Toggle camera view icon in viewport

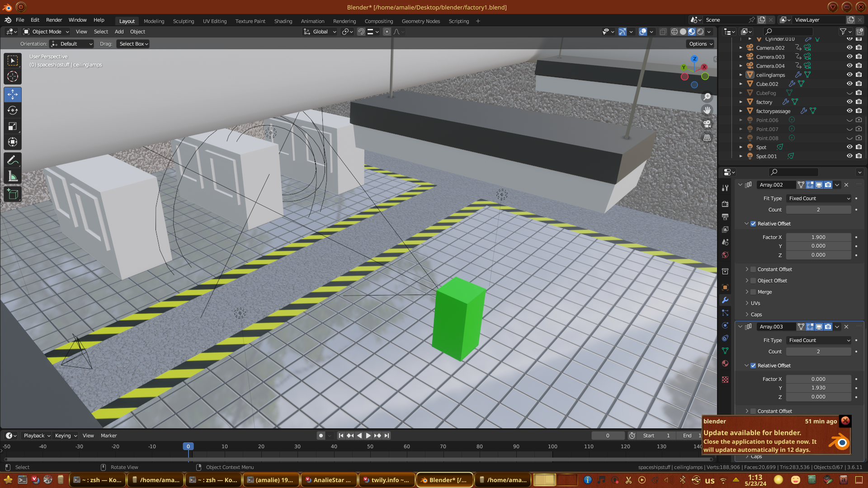tap(707, 124)
